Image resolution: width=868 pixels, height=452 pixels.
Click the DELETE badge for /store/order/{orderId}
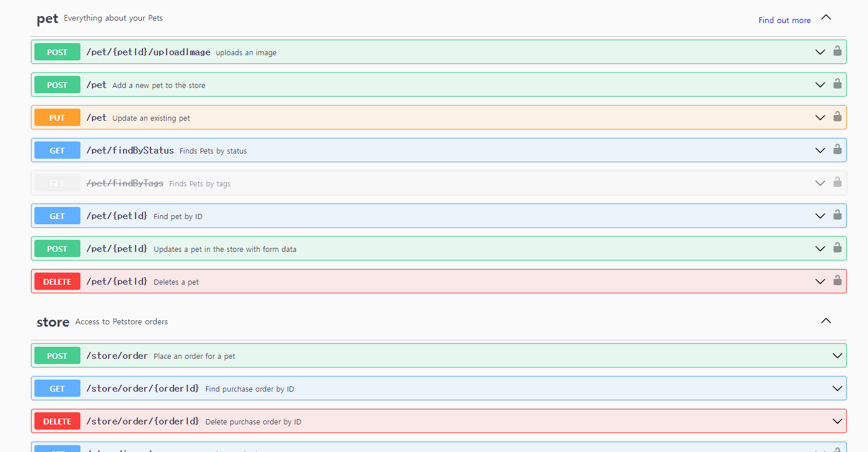click(x=57, y=421)
